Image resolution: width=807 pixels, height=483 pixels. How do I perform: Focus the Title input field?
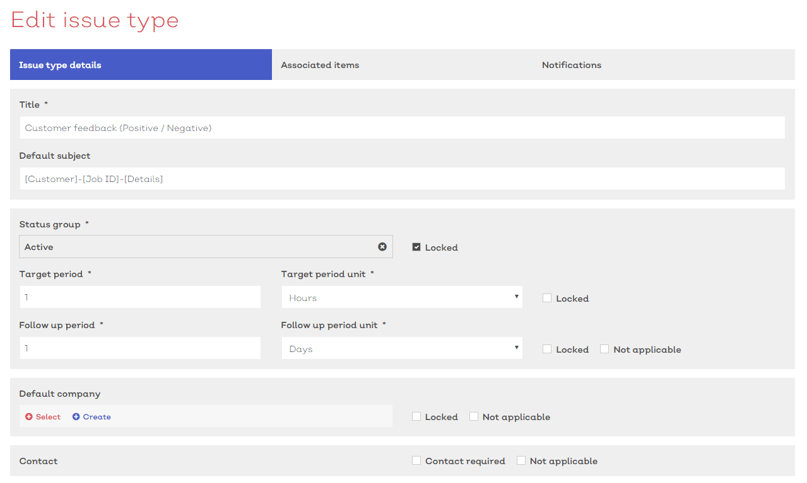click(402, 128)
